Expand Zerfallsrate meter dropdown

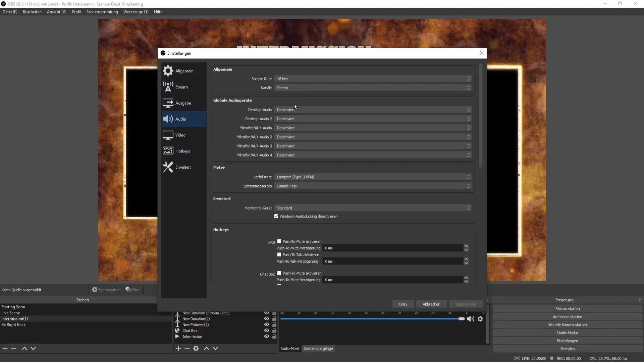coord(469,177)
